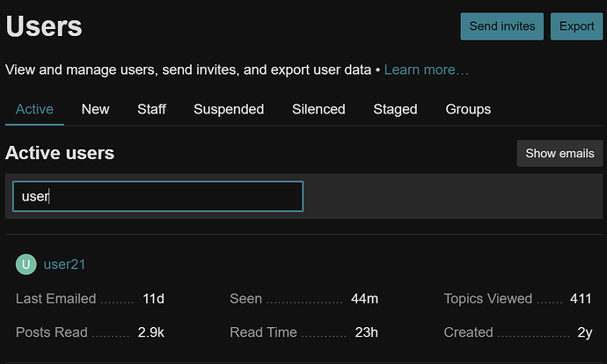This screenshot has width=607, height=364.
Task: Click the Send invites button
Action: pyautogui.click(x=501, y=26)
